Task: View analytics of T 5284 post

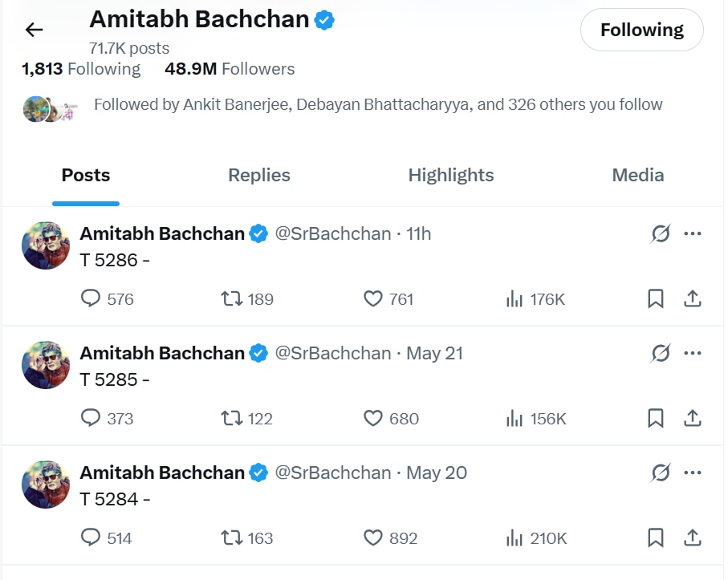Action: 514,538
